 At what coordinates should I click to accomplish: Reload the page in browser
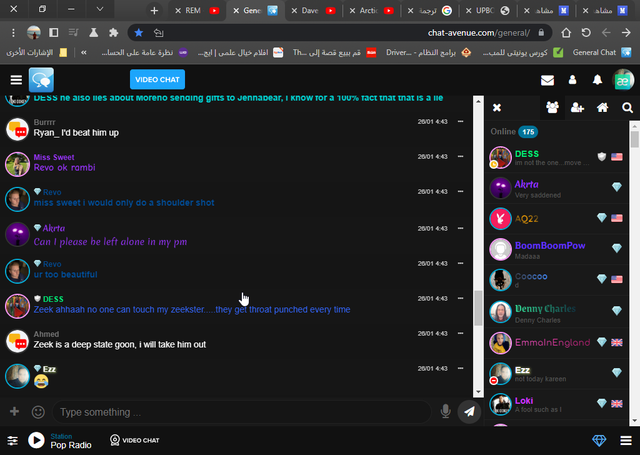pos(586,33)
